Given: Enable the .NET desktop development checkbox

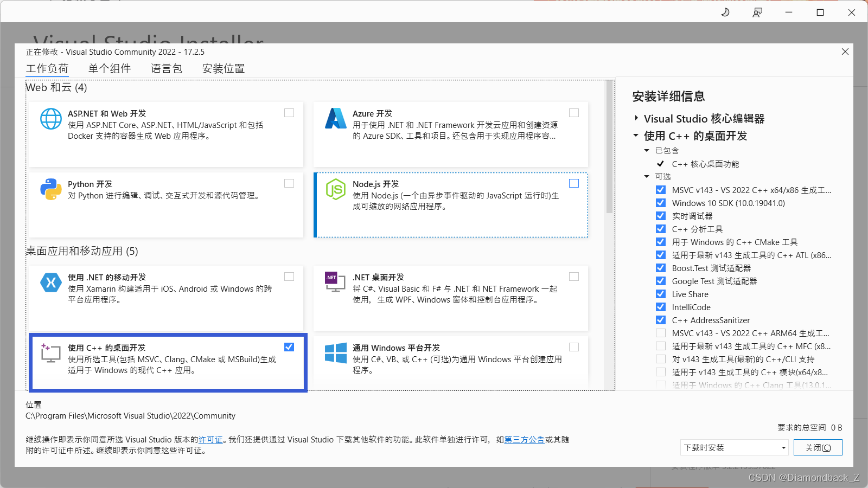Looking at the screenshot, I should (x=574, y=277).
